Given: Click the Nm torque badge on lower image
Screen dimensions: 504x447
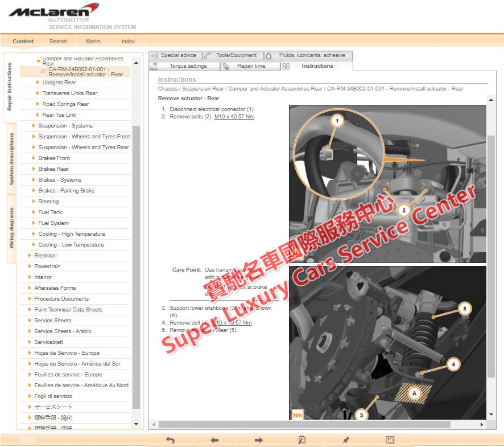Looking at the screenshot, I should click(298, 415).
